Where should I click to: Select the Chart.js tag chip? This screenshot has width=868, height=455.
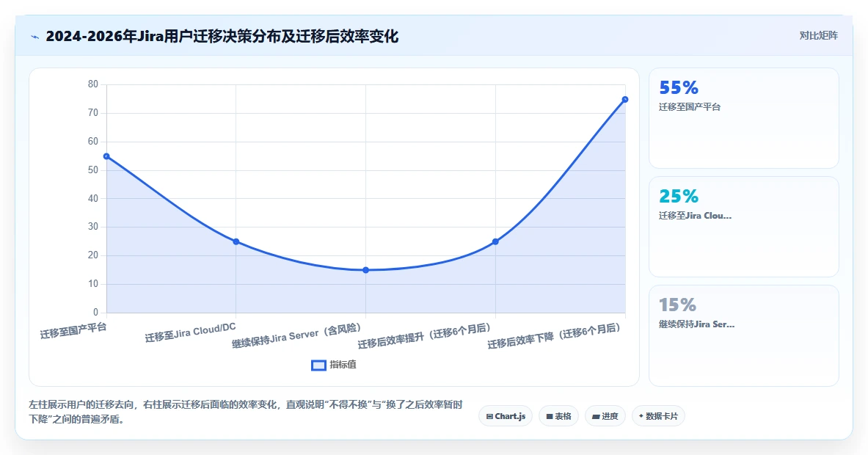point(506,416)
